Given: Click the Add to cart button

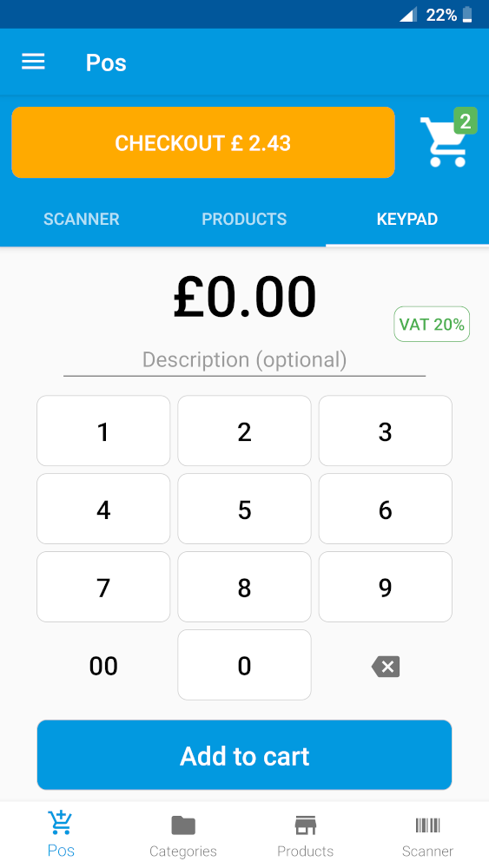Looking at the screenshot, I should (244, 755).
